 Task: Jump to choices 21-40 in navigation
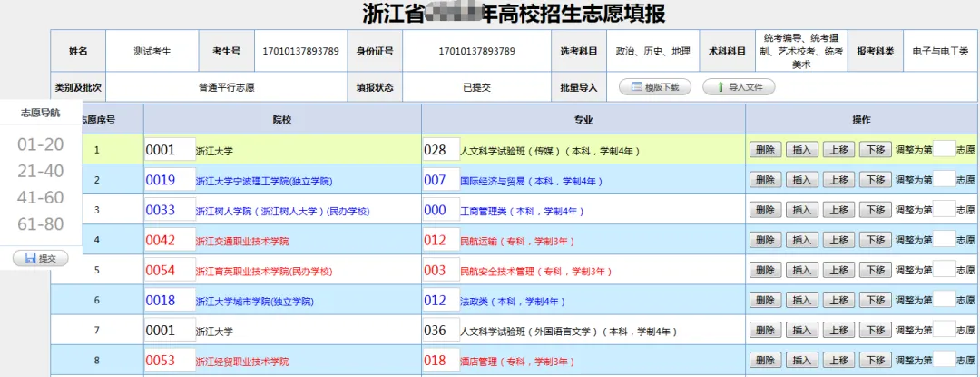[x=41, y=171]
